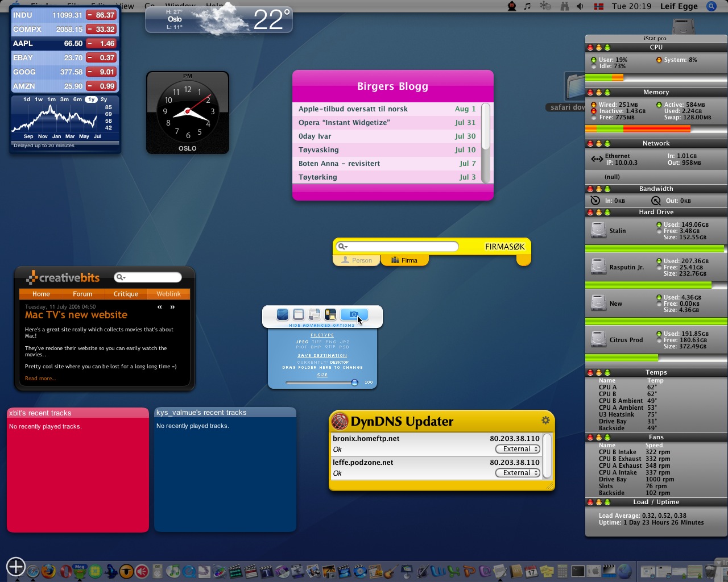Screen dimensions: 728x582
Task: Go to next creativebits article arrow
Action: point(172,307)
